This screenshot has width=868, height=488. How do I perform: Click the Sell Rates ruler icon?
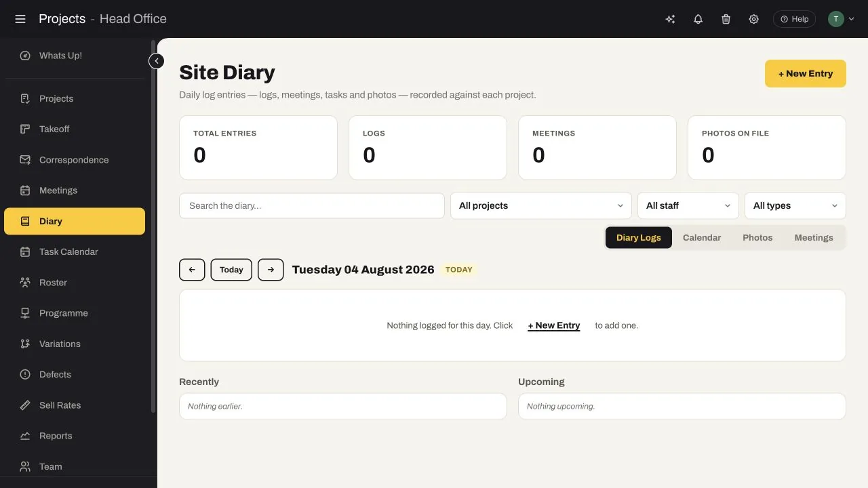tap(25, 405)
